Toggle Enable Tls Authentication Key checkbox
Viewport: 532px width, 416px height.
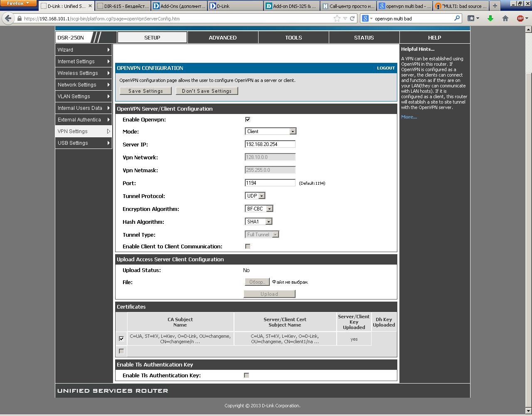[246, 375]
